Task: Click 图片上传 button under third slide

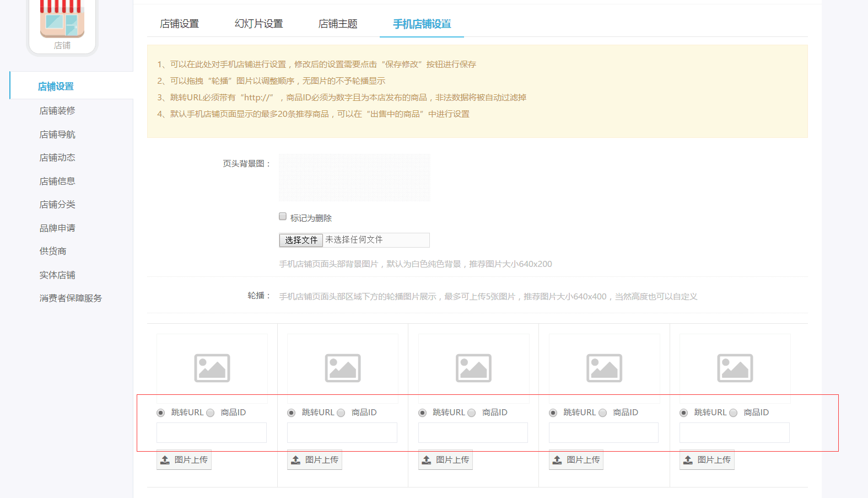Action: tap(445, 459)
